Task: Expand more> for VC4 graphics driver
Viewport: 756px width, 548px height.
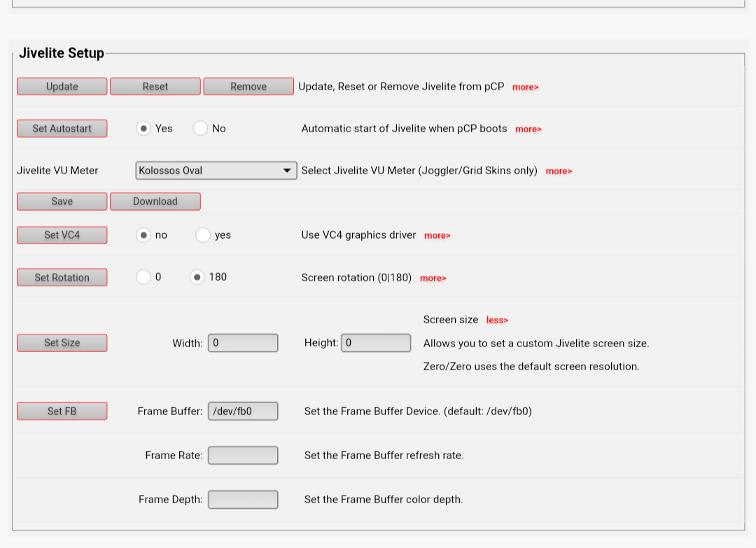Action: coord(437,236)
